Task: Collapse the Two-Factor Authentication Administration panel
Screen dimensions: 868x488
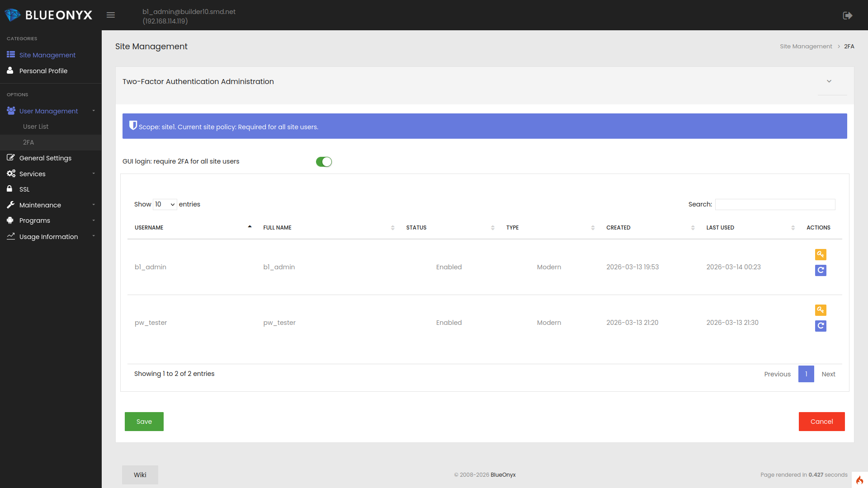Action: (x=829, y=81)
